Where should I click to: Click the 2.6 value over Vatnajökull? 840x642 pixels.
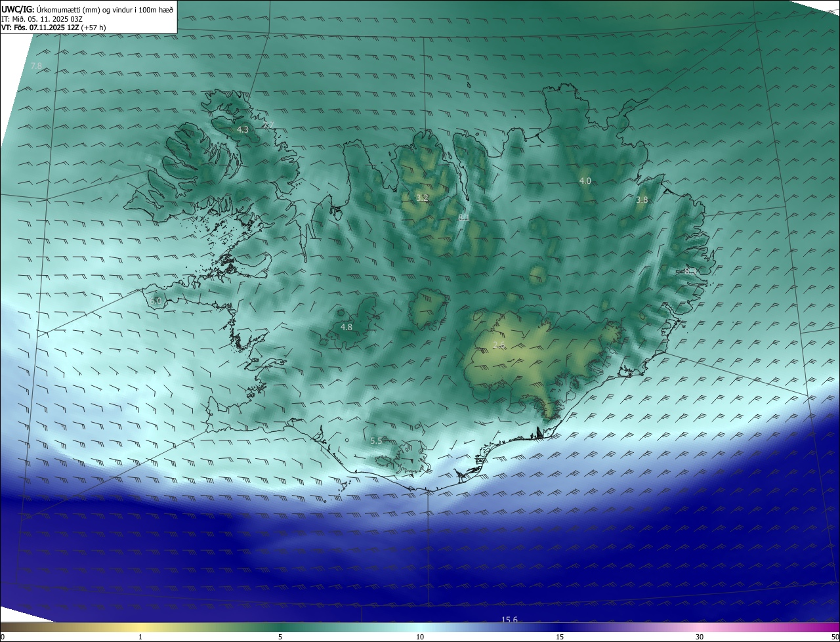(499, 345)
